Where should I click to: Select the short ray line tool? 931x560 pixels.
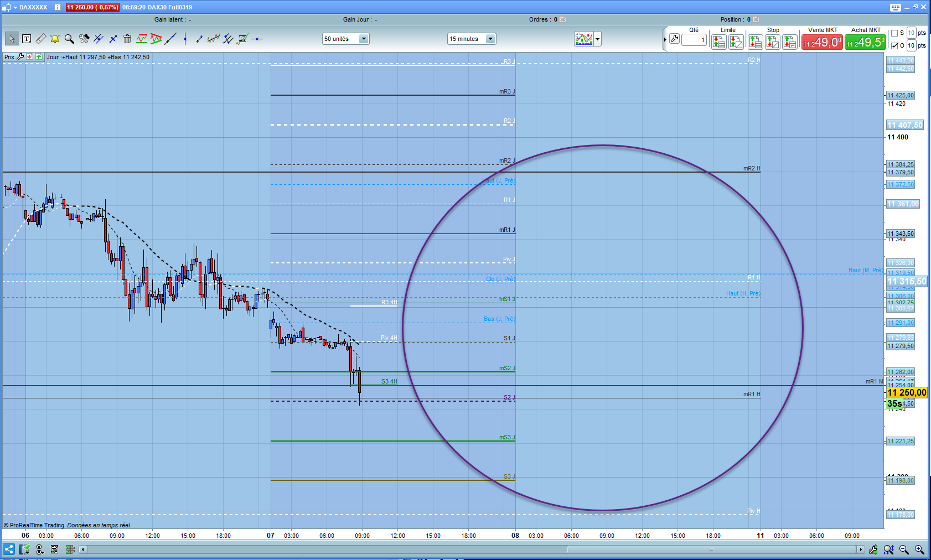pos(199,39)
